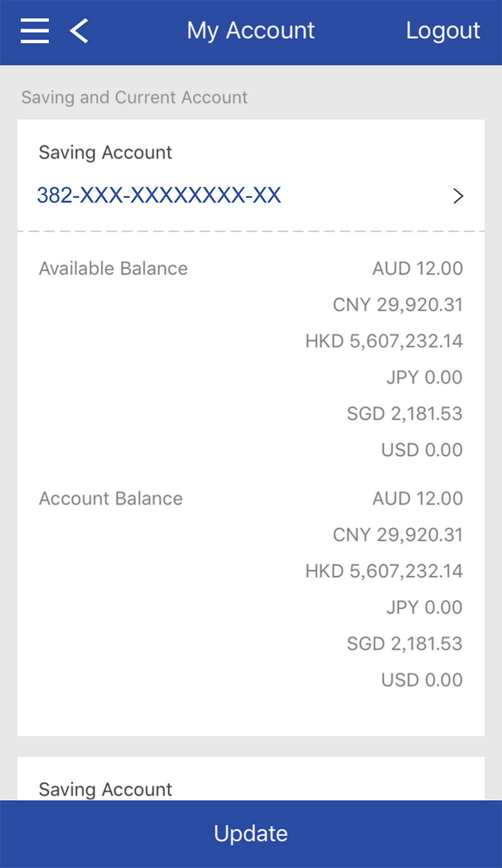Select available balance JPY 0.00
Viewport: 502px width, 868px height.
coord(424,378)
